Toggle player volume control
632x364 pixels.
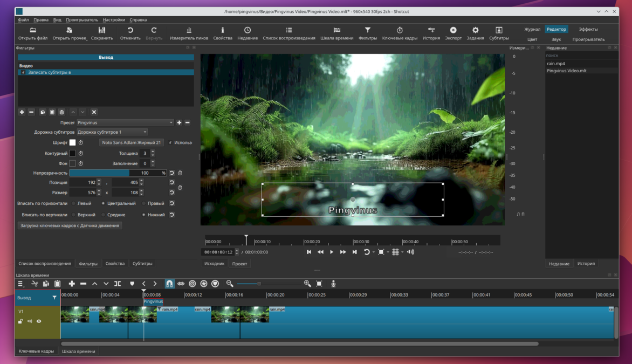(x=410, y=252)
